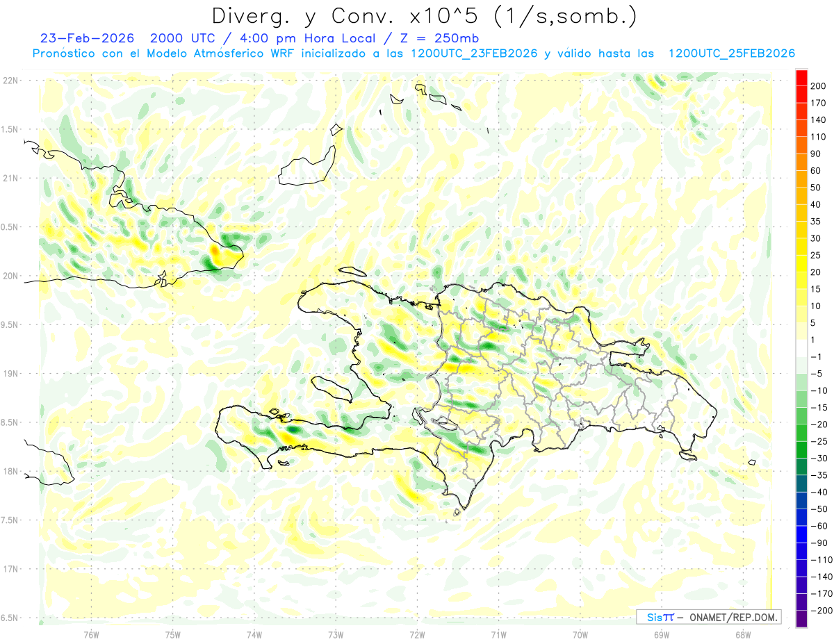Click the white colorbar swatch between 1 and -1
834x644 pixels.
pyautogui.click(x=801, y=348)
